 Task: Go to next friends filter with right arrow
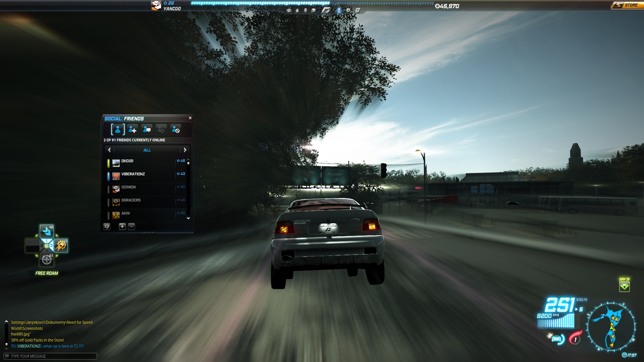[x=185, y=150]
